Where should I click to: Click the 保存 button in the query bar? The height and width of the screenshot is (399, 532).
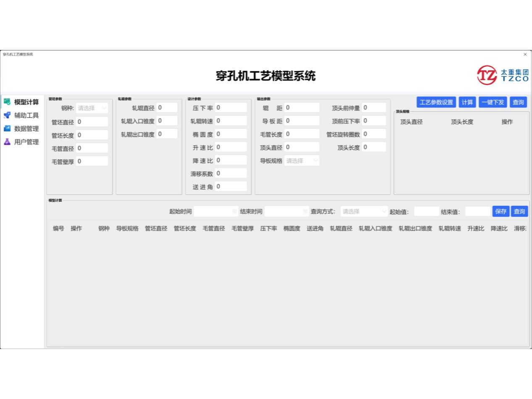[x=501, y=211]
